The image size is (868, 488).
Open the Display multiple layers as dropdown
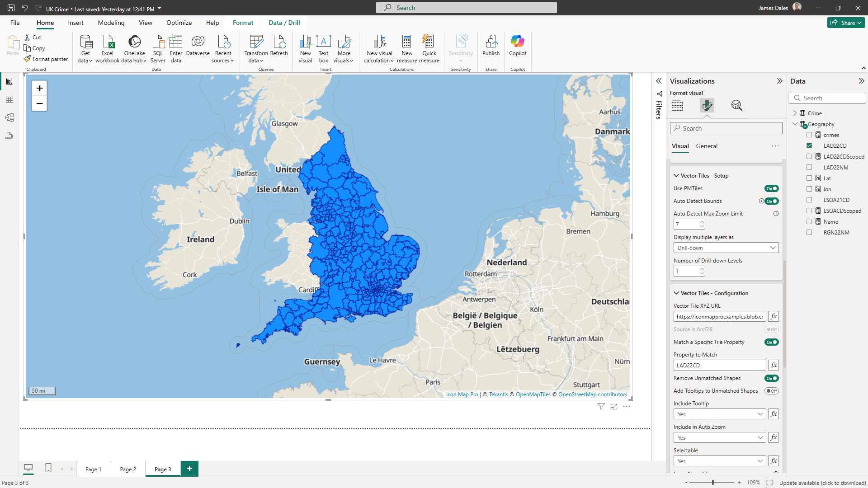pos(726,248)
